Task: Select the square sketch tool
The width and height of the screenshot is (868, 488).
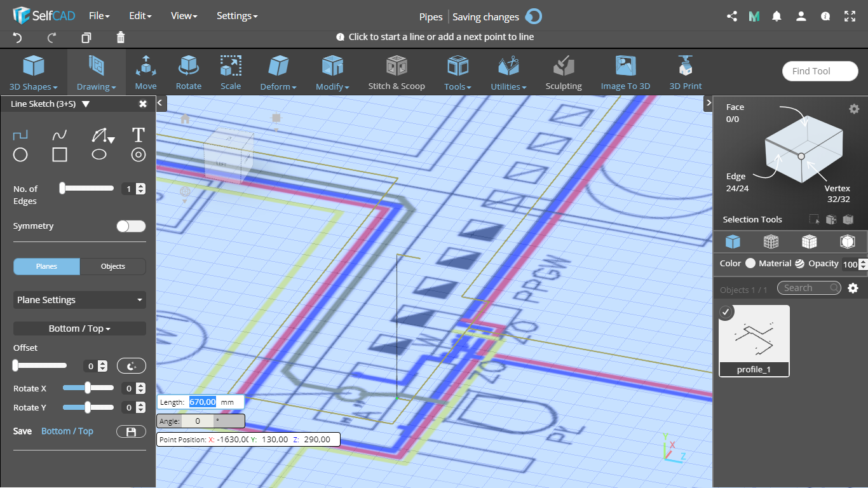Action: pos(60,154)
